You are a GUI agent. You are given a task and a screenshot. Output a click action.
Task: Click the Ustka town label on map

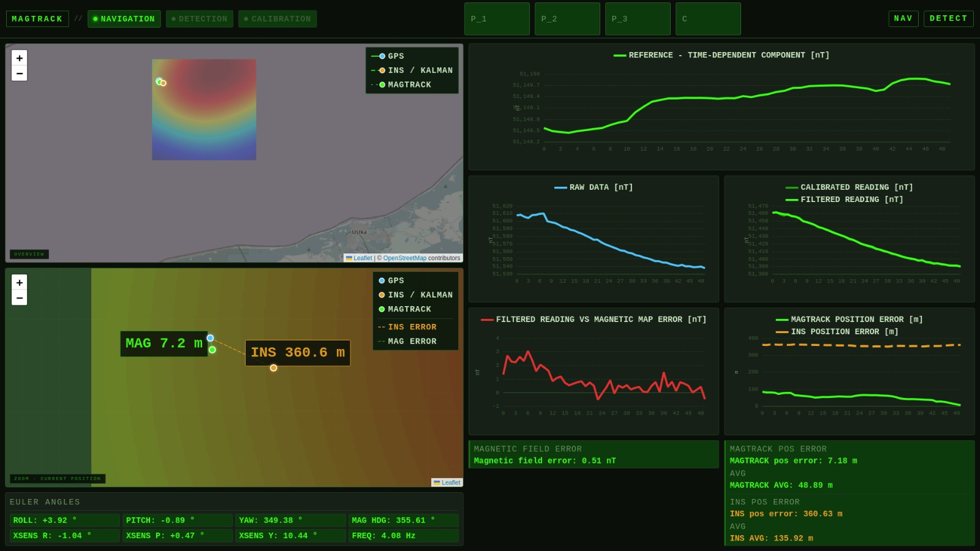click(360, 232)
